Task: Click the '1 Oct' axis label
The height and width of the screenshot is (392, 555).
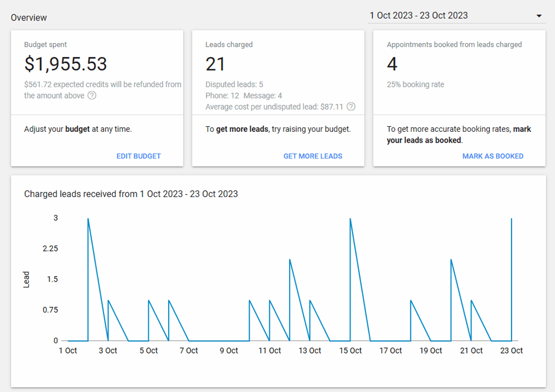Action: point(68,350)
